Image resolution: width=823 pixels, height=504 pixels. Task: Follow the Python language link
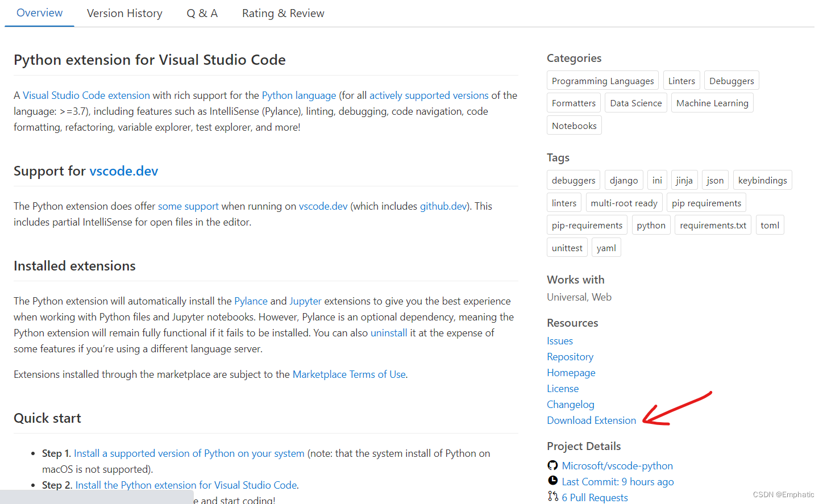(299, 95)
